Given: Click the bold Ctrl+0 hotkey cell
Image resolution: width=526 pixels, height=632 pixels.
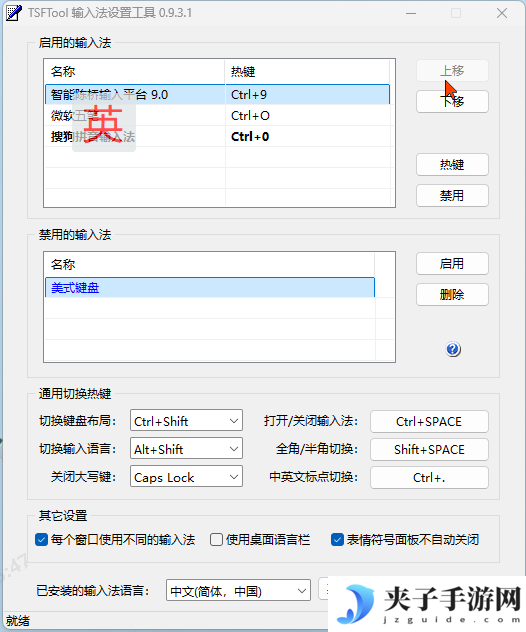Looking at the screenshot, I should click(x=308, y=137).
